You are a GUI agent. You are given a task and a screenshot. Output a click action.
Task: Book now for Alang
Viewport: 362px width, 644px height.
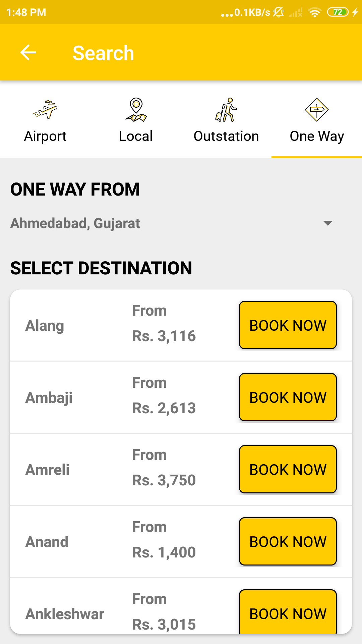click(288, 325)
